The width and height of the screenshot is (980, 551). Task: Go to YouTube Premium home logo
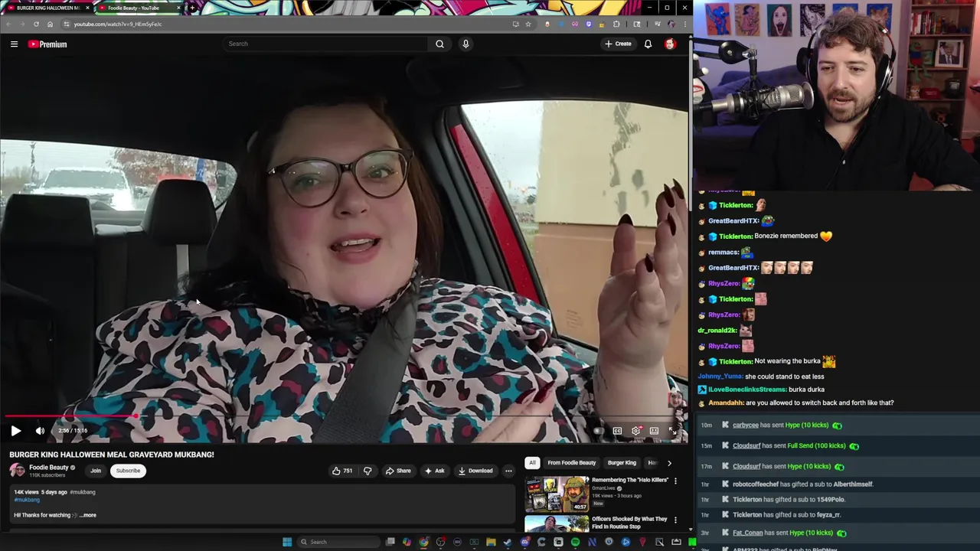[x=47, y=44]
